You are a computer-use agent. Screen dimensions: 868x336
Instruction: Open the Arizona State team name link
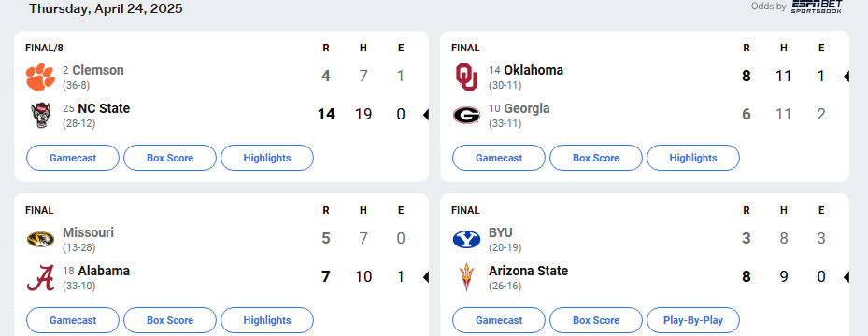(x=528, y=272)
